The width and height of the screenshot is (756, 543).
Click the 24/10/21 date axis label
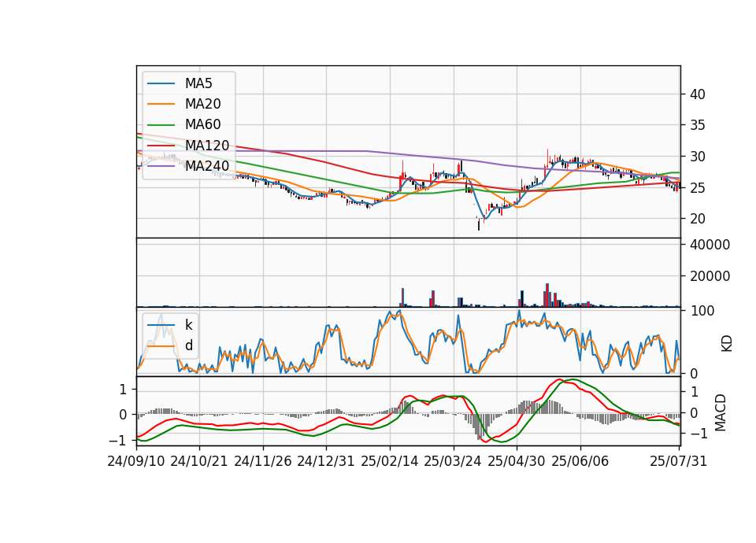pos(199,461)
